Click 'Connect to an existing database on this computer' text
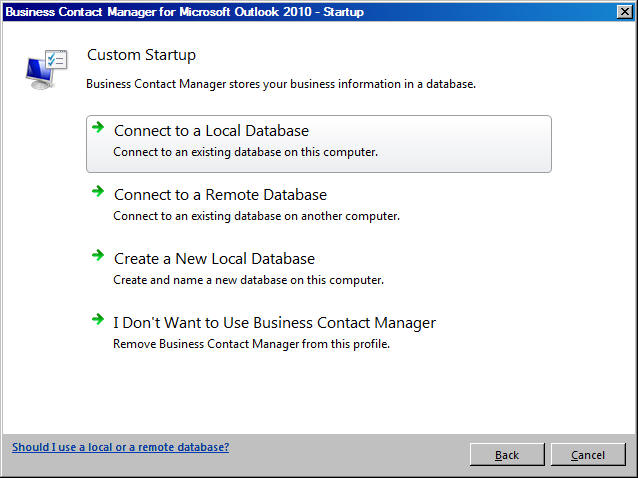Image resolution: width=638 pixels, height=478 pixels. [x=245, y=152]
